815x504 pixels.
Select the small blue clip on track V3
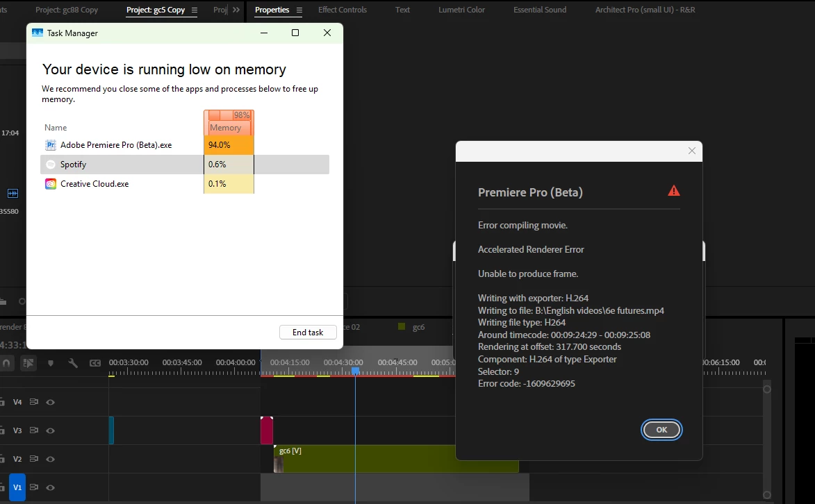111,430
